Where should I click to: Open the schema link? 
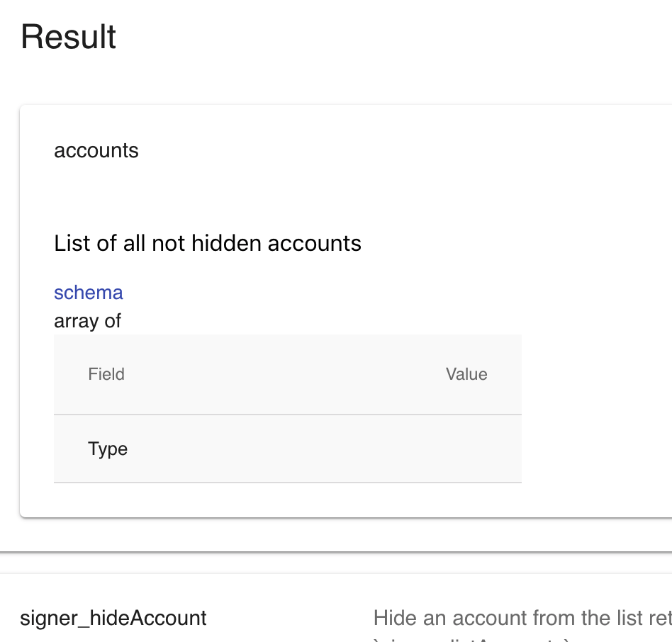tap(89, 293)
